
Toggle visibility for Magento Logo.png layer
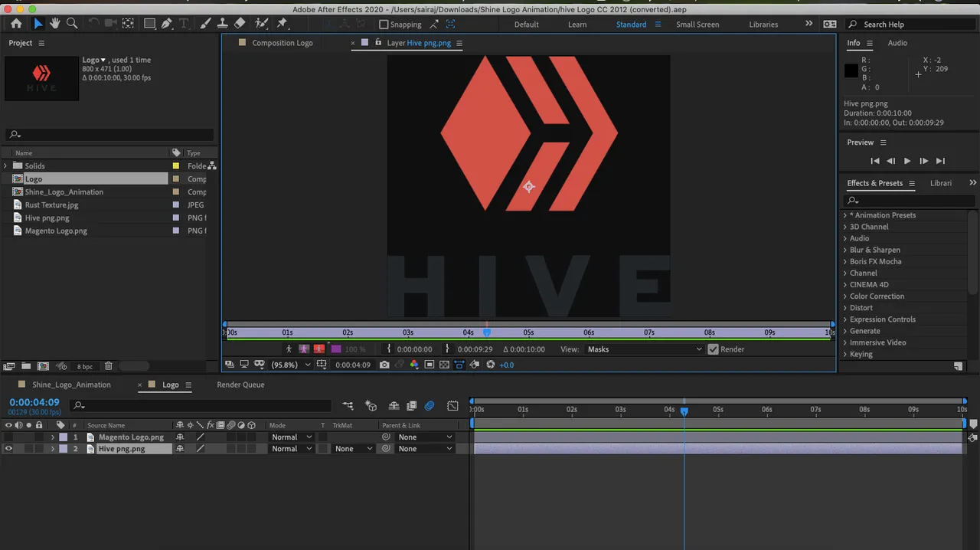pos(9,437)
